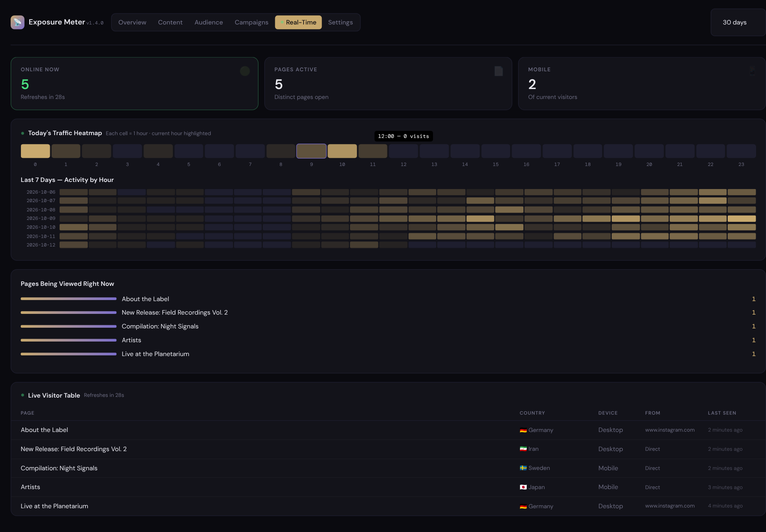
Task: Click the Artists progress bar
Action: tap(68, 340)
